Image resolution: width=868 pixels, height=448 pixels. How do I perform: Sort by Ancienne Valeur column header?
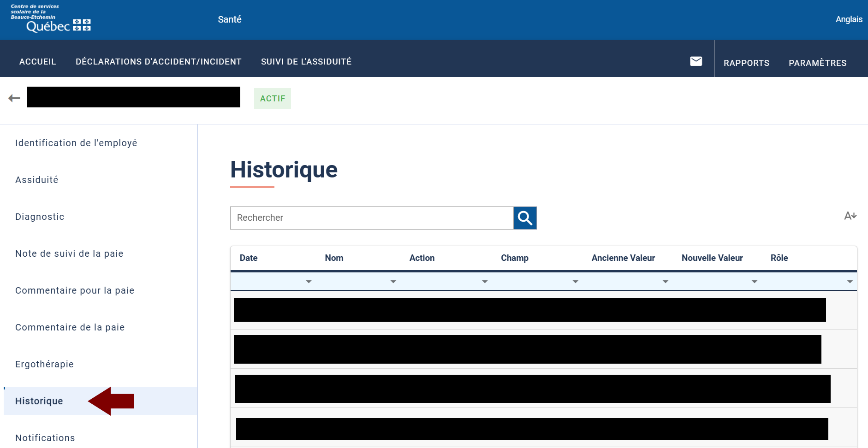(x=623, y=258)
